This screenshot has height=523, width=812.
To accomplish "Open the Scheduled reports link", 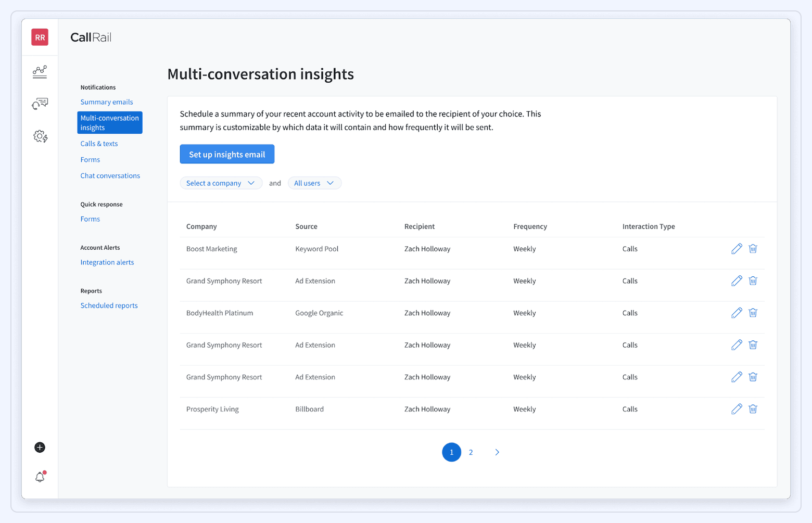I will click(108, 305).
